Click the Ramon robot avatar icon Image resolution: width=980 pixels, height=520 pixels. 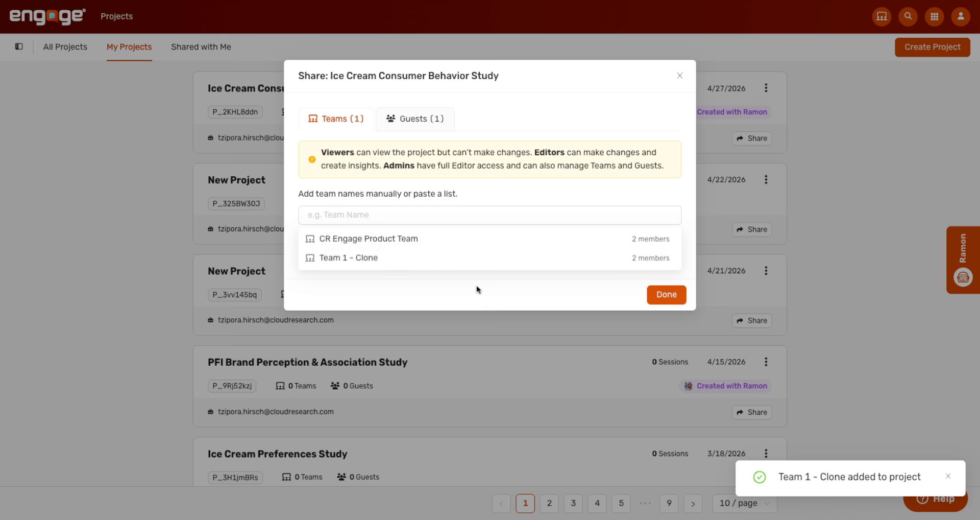coord(963,277)
